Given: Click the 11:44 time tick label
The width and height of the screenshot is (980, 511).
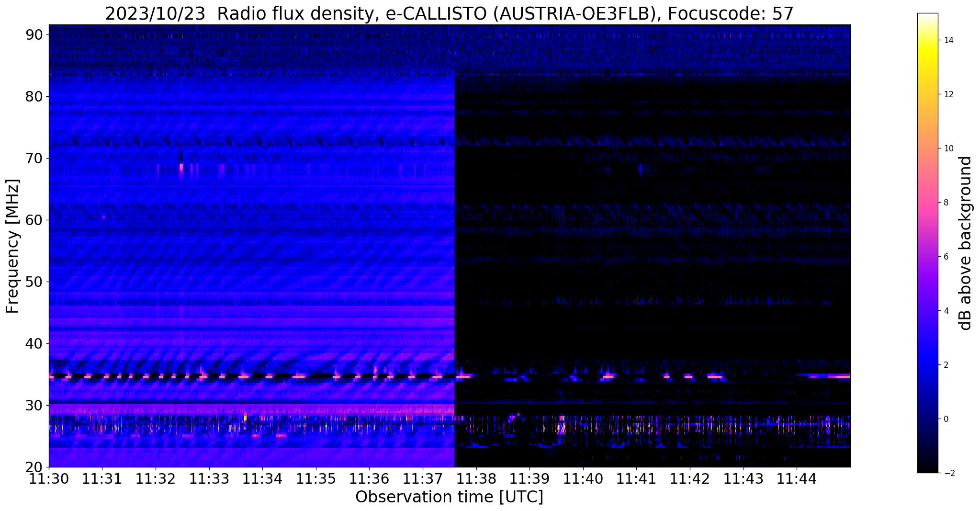Looking at the screenshot, I should 797,479.
